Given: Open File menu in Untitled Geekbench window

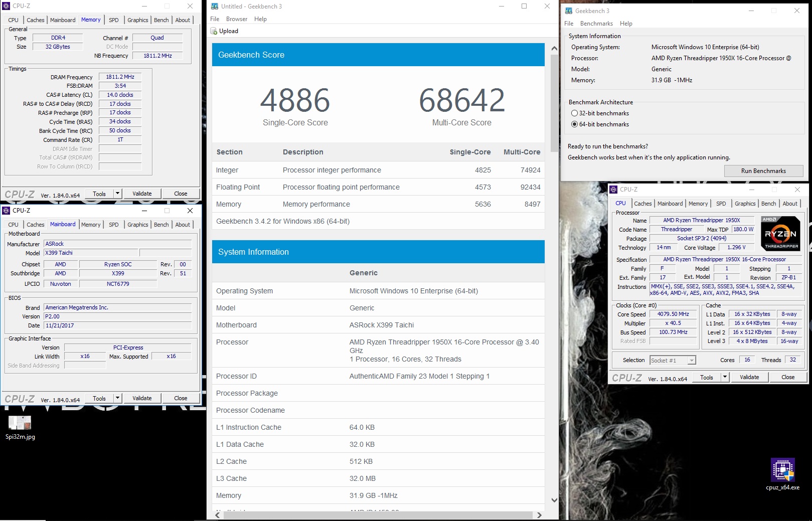Looking at the screenshot, I should [215, 19].
